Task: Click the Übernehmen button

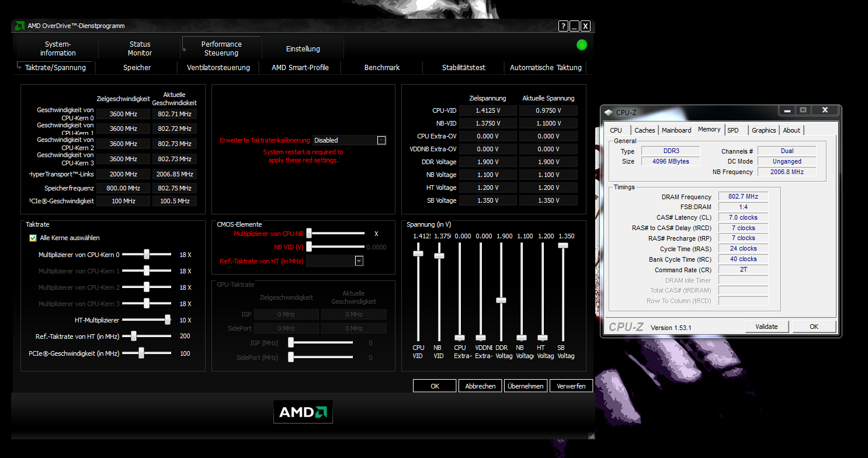Action: [x=526, y=386]
